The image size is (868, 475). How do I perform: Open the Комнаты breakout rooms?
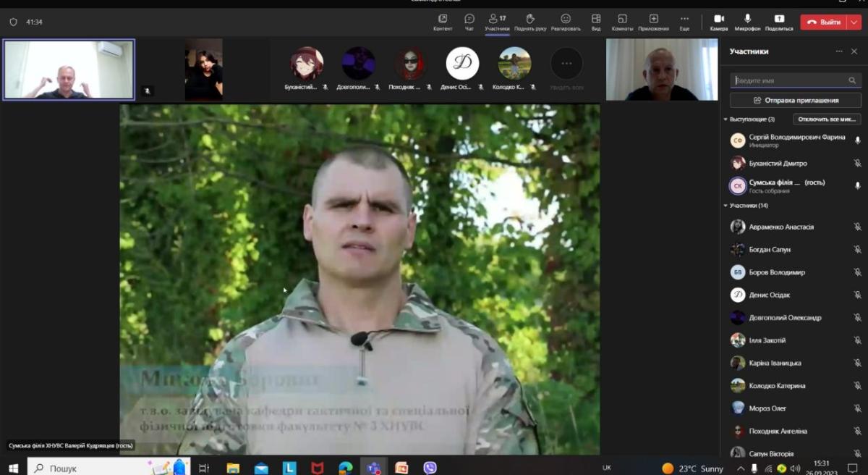(x=622, y=22)
